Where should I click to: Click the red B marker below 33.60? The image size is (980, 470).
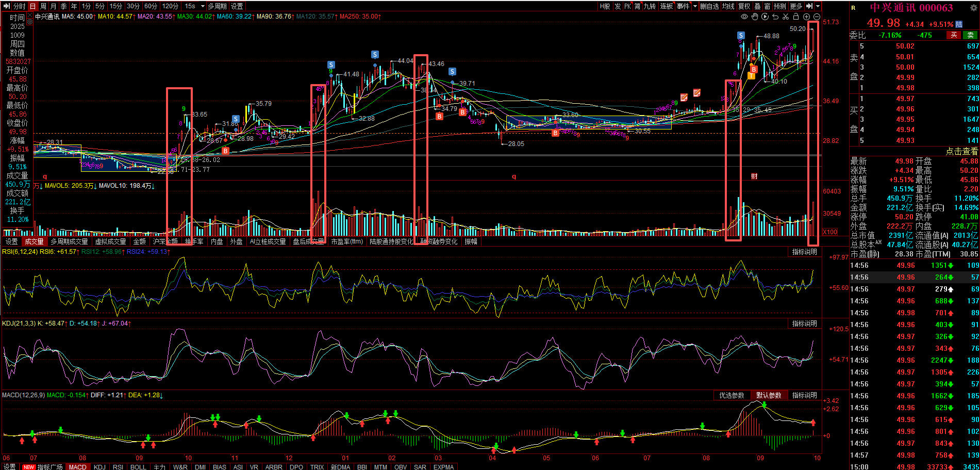pos(555,133)
